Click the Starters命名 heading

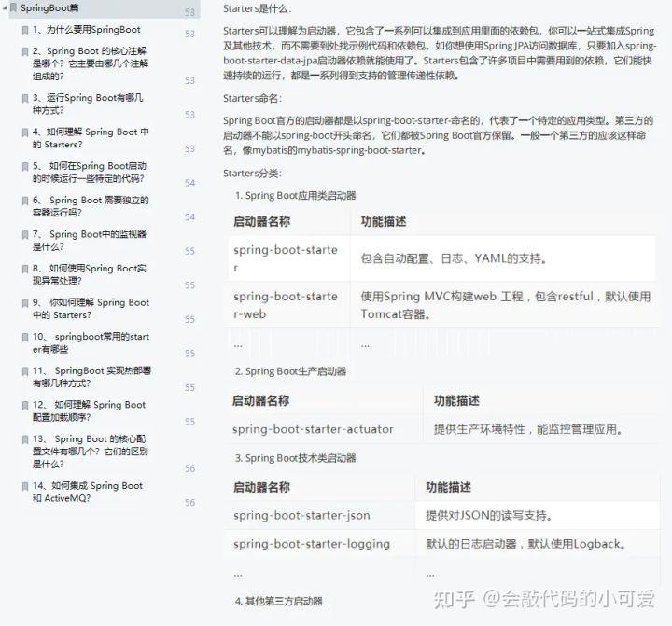click(x=252, y=98)
